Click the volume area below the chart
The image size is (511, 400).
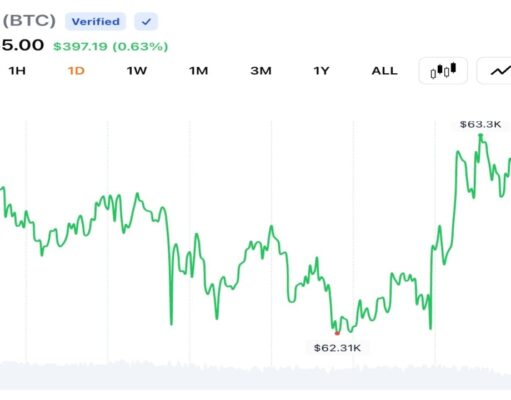click(x=255, y=375)
